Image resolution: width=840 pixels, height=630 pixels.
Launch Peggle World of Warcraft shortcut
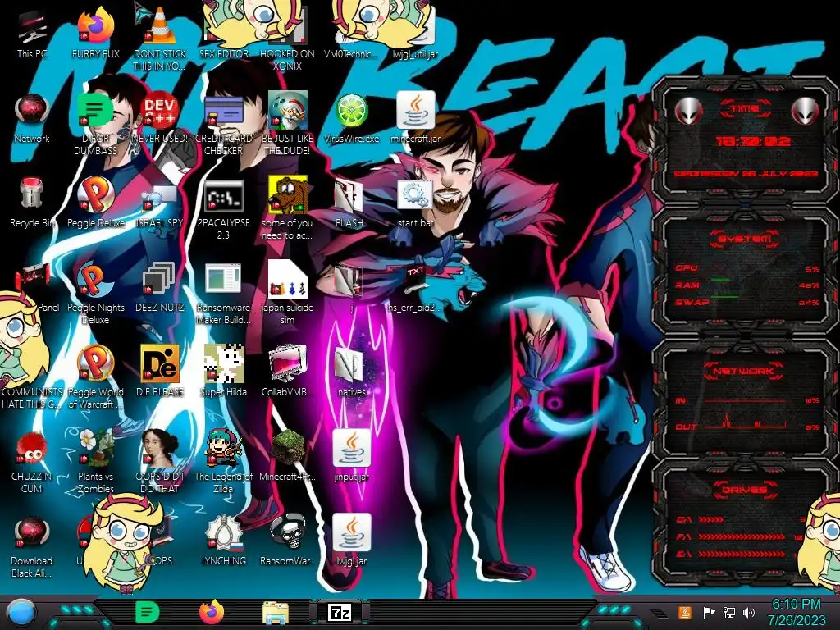[96, 377]
